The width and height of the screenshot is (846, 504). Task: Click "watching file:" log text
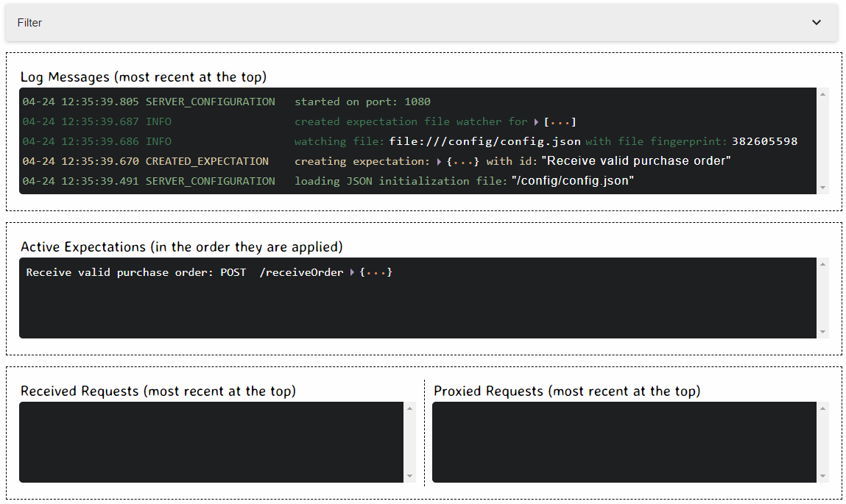coord(339,141)
